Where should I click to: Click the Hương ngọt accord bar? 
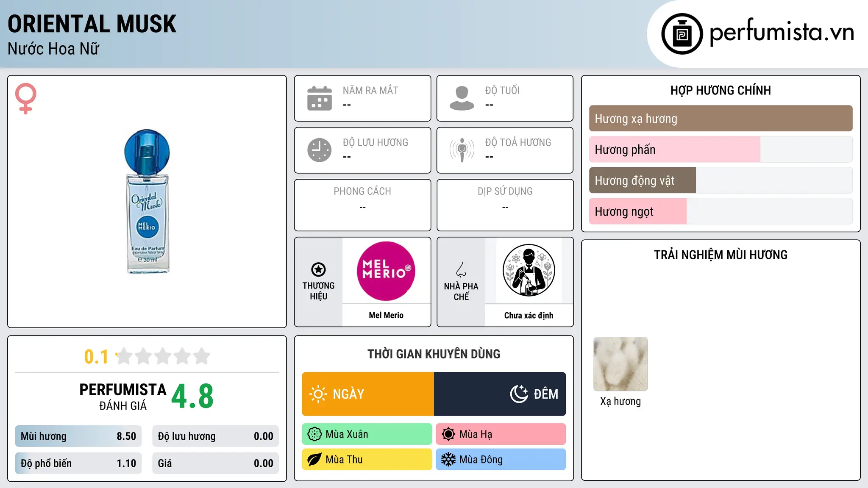click(x=721, y=211)
